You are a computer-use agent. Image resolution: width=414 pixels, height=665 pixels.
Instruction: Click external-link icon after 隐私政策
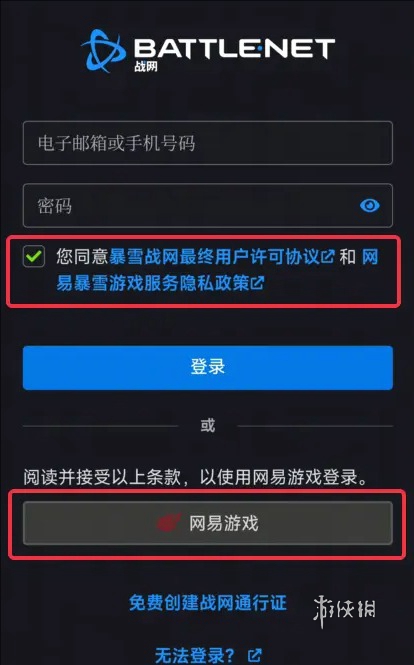(x=257, y=283)
